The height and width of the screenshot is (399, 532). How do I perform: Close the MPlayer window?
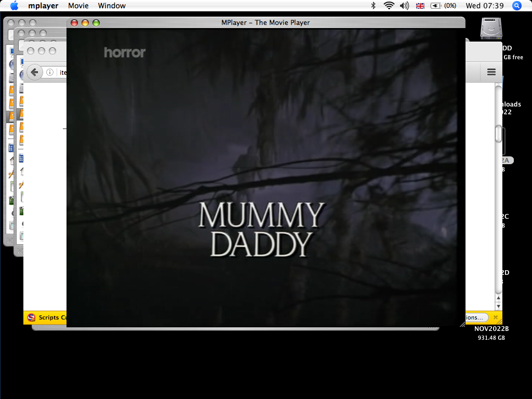click(x=74, y=23)
